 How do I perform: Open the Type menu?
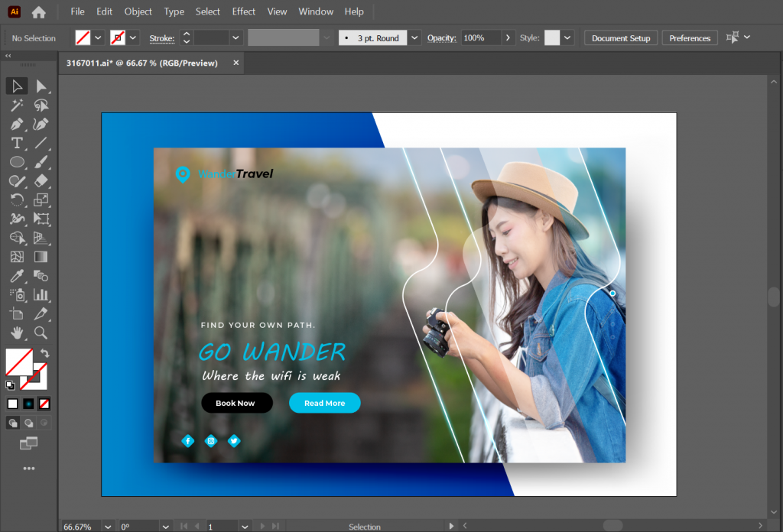pyautogui.click(x=174, y=11)
